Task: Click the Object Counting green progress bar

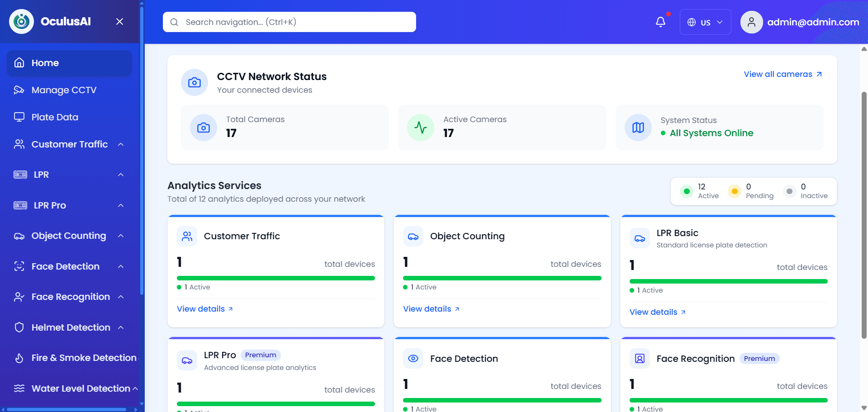Action: [x=502, y=278]
